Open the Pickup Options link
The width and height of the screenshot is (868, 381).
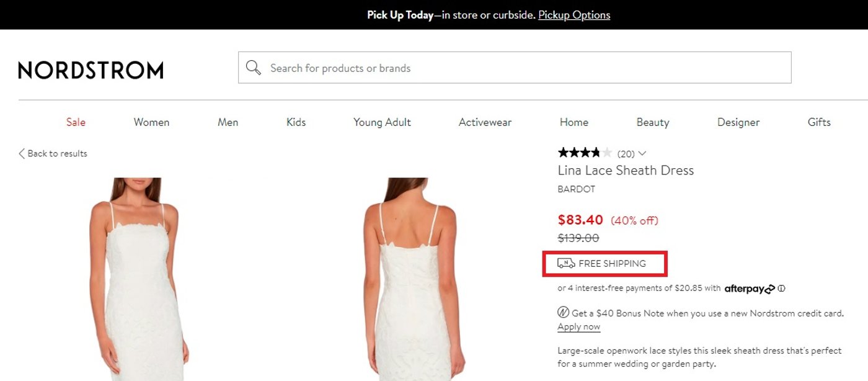point(573,14)
